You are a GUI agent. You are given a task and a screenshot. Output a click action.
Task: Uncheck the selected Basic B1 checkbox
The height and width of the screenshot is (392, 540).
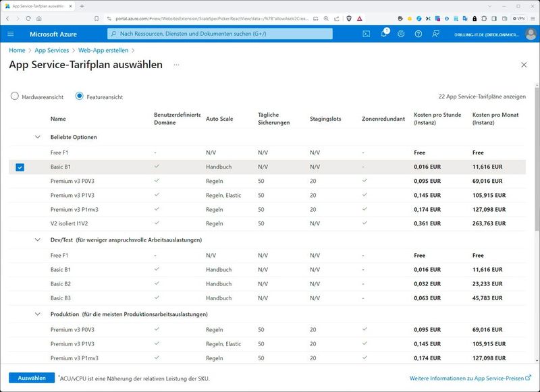20,167
